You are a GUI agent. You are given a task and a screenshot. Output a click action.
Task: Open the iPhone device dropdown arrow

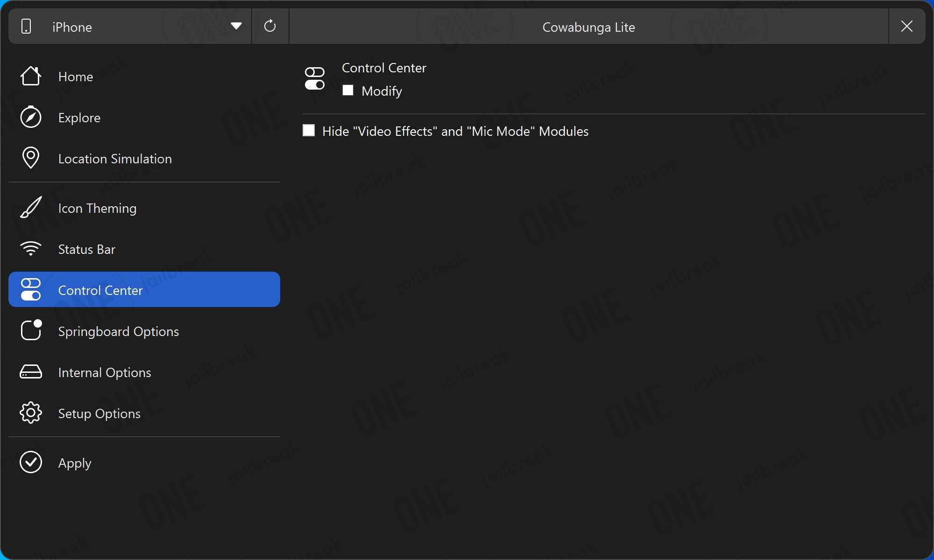(x=236, y=26)
